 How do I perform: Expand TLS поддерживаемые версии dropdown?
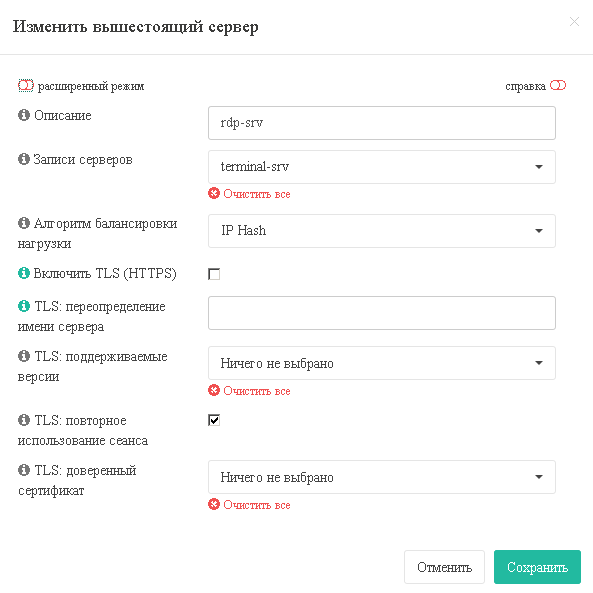[x=382, y=363]
